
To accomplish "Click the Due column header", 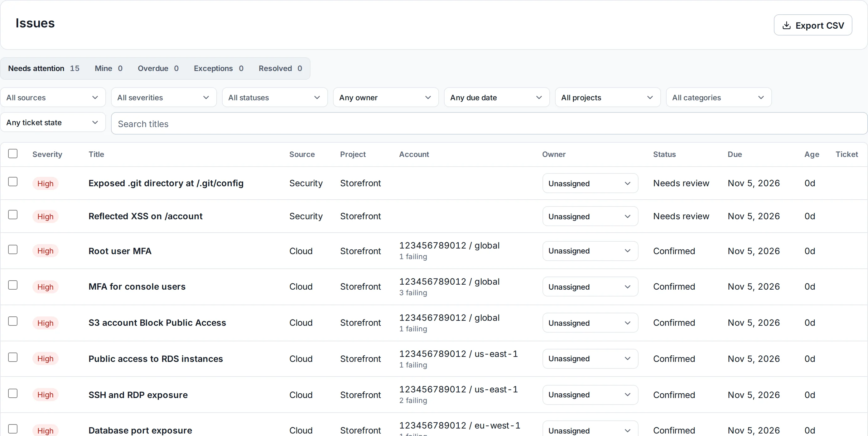I will coord(735,154).
